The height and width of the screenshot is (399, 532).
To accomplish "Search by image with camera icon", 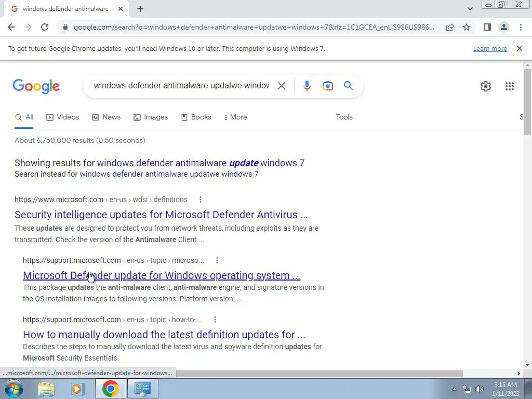I will [327, 86].
